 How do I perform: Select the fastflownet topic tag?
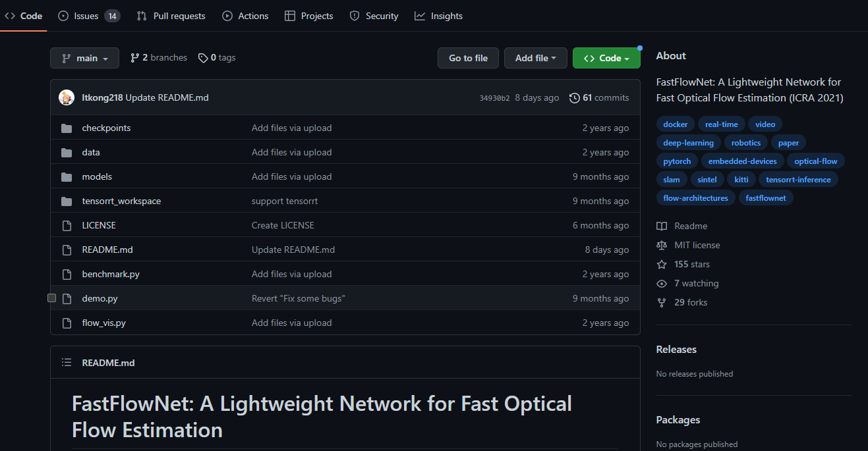[766, 198]
